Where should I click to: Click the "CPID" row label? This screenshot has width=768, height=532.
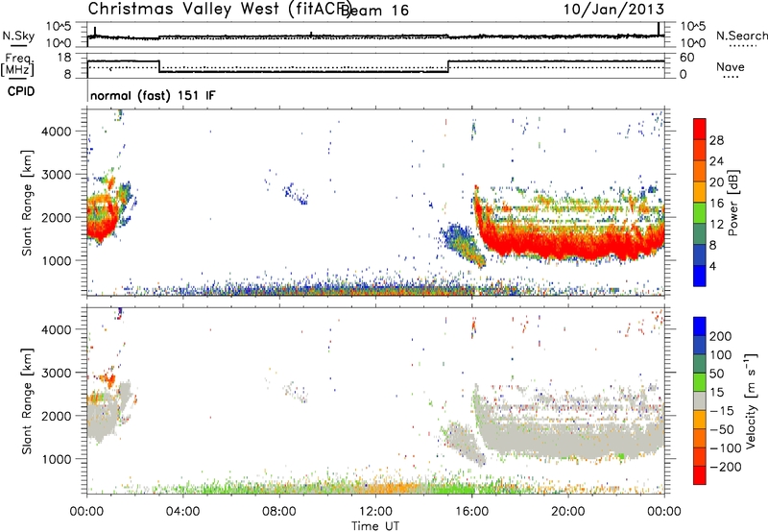(21, 91)
